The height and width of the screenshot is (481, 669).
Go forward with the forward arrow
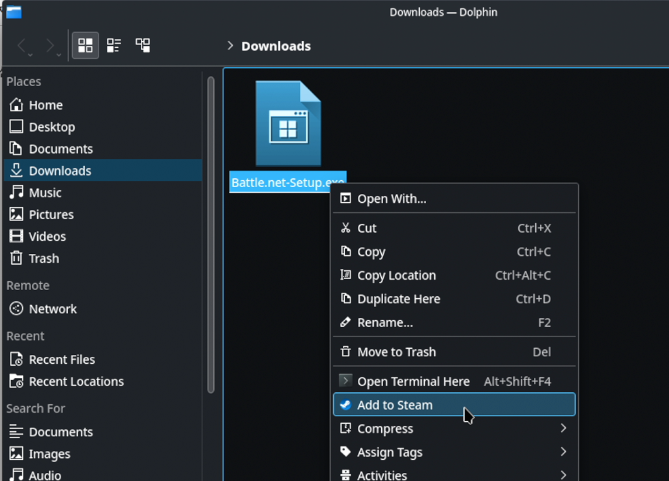(x=50, y=45)
